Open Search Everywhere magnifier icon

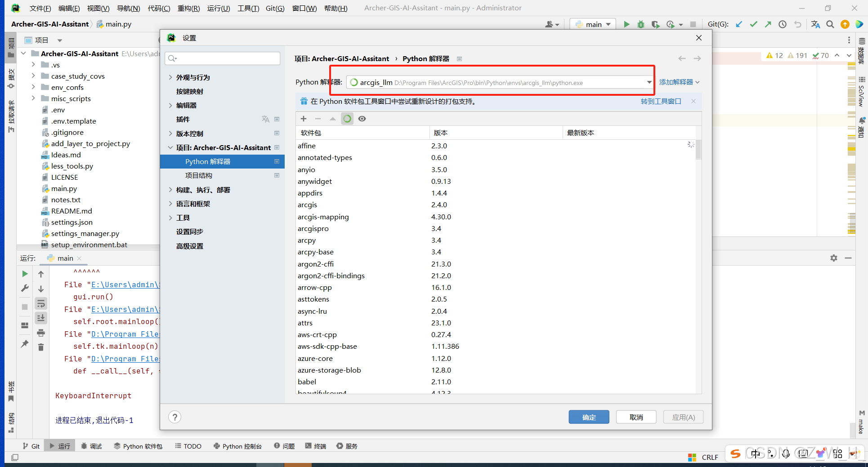(x=830, y=24)
